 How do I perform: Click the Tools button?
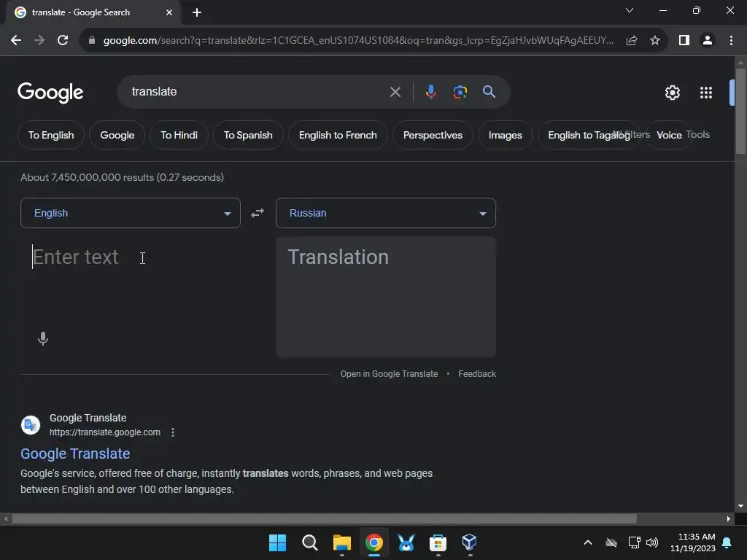pos(698,135)
